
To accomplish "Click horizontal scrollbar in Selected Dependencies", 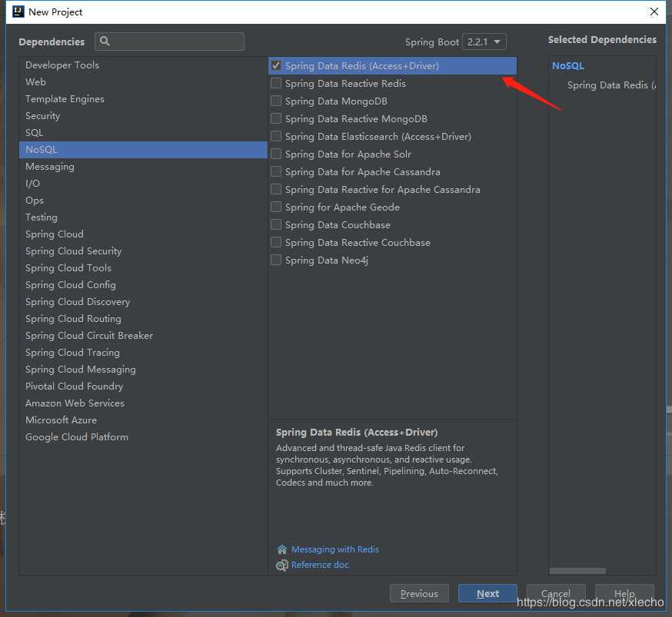I will point(577,571).
